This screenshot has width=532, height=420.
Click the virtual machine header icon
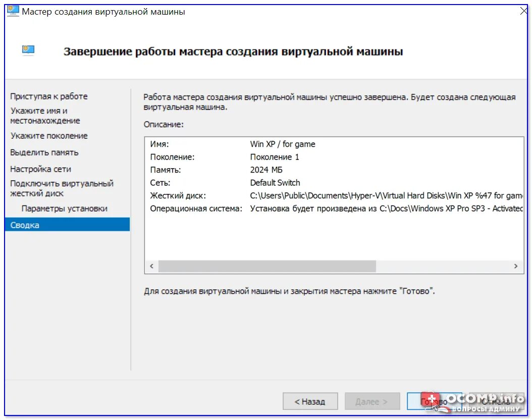point(28,50)
